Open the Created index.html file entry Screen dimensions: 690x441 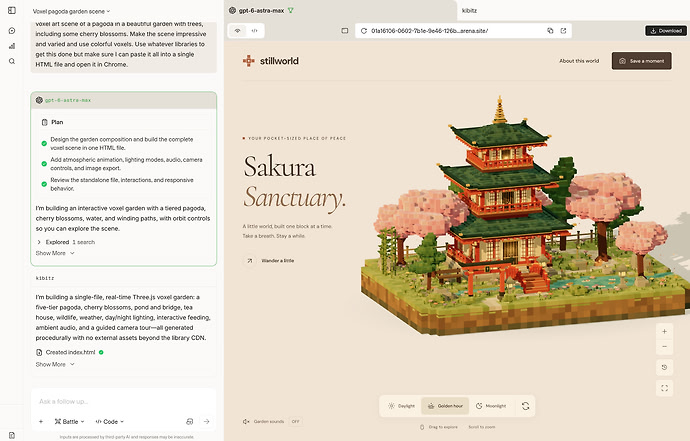tap(70, 352)
